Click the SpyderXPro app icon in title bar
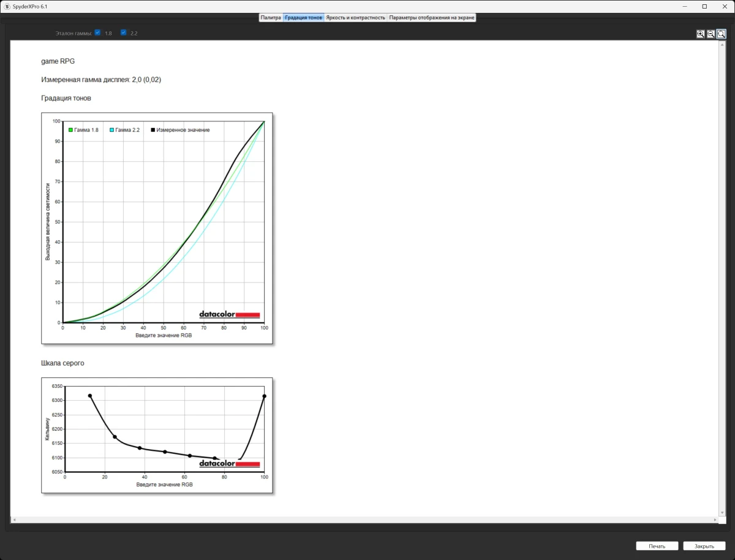This screenshot has height=560, width=735. point(6,6)
